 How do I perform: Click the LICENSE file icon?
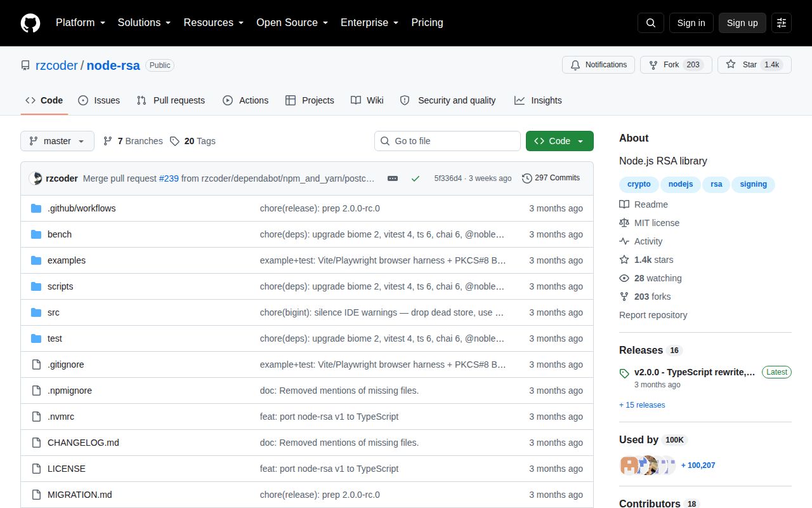(36, 469)
